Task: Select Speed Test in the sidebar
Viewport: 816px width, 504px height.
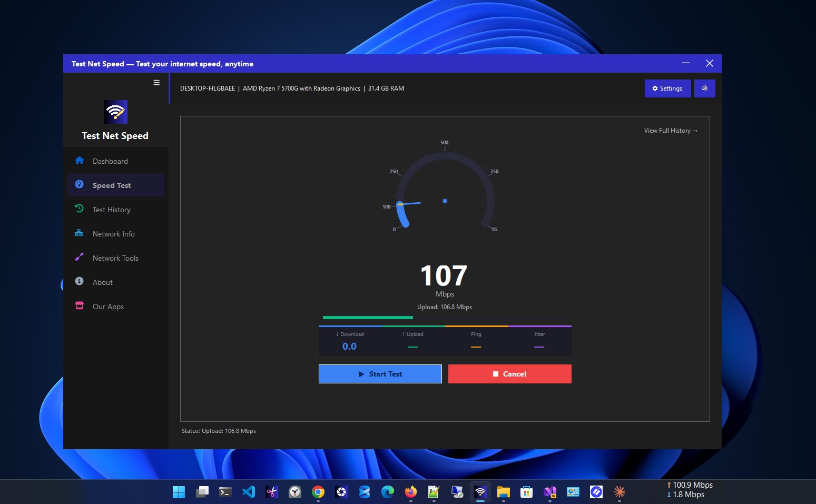Action: pyautogui.click(x=116, y=185)
